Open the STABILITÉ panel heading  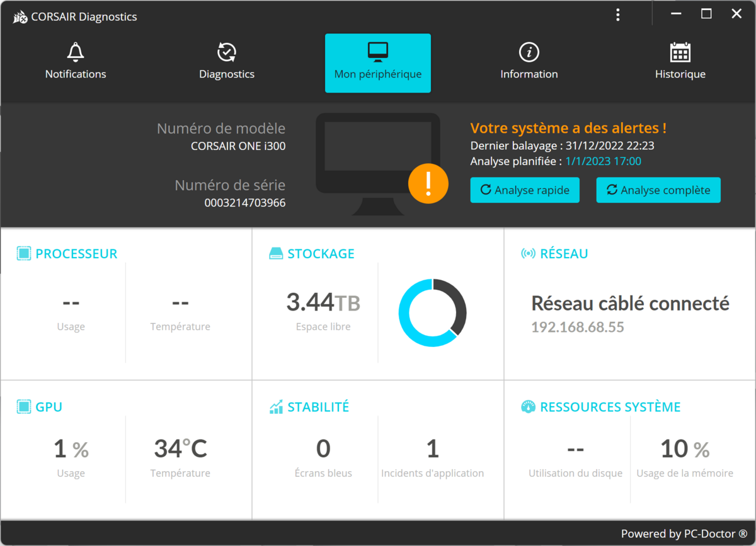point(318,407)
